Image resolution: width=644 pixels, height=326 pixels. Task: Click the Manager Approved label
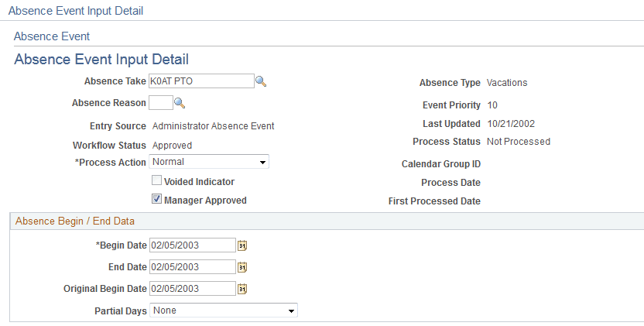pos(205,201)
